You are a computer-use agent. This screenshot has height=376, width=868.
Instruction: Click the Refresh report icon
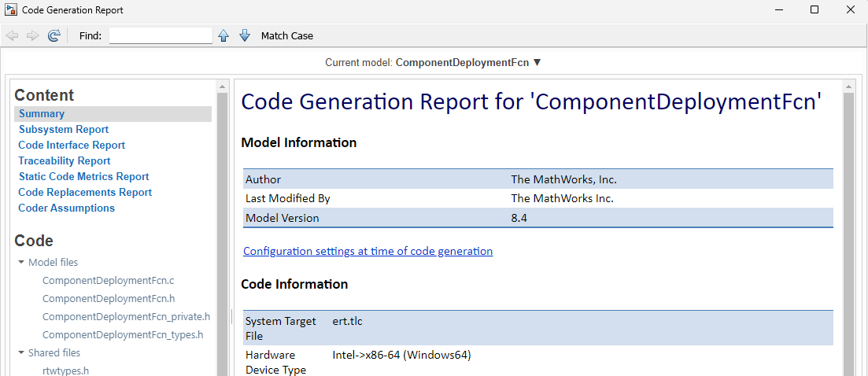point(54,35)
